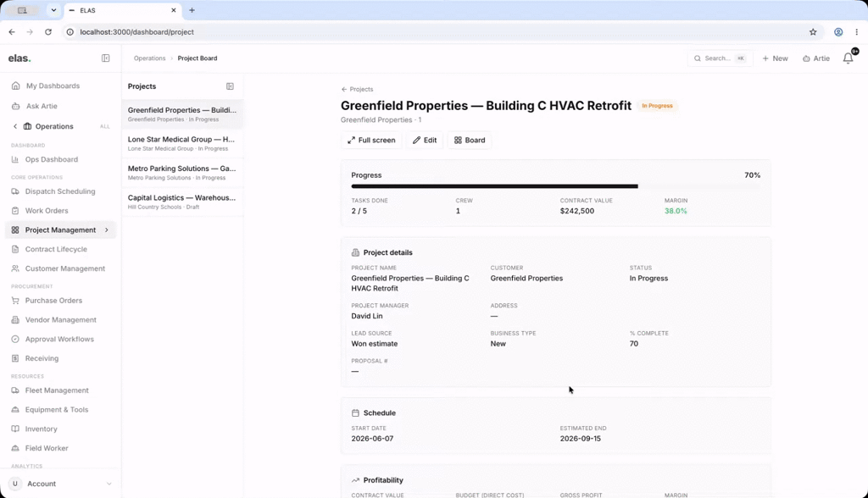Click Project details building icon
The image size is (868, 498).
pos(355,252)
